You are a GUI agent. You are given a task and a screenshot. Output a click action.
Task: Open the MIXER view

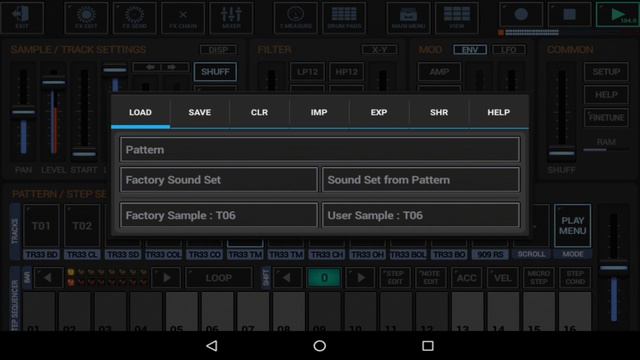coord(231,17)
